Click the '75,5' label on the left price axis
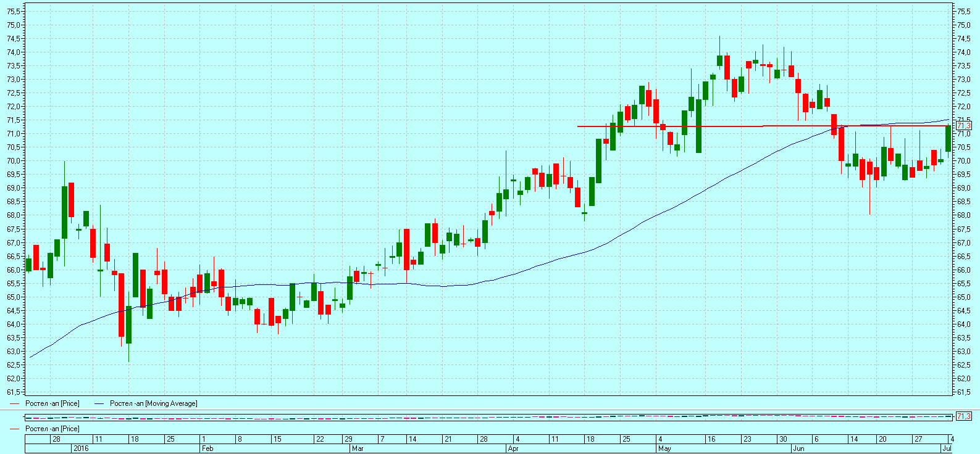The width and height of the screenshot is (980, 454). click(14, 12)
